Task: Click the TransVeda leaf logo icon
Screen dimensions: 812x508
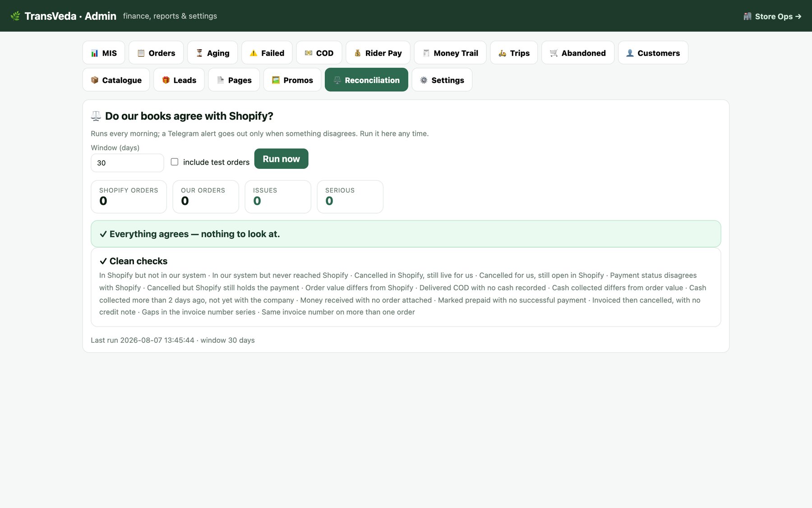Action: (15, 16)
